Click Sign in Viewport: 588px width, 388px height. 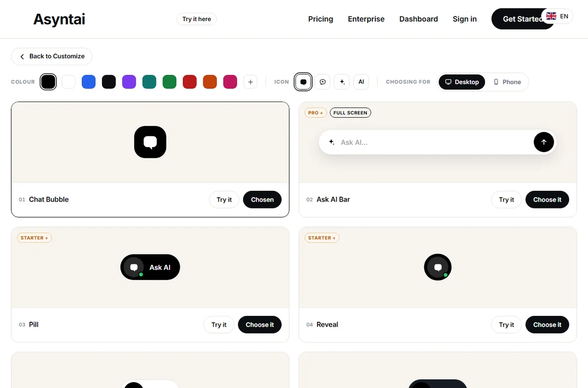(465, 19)
